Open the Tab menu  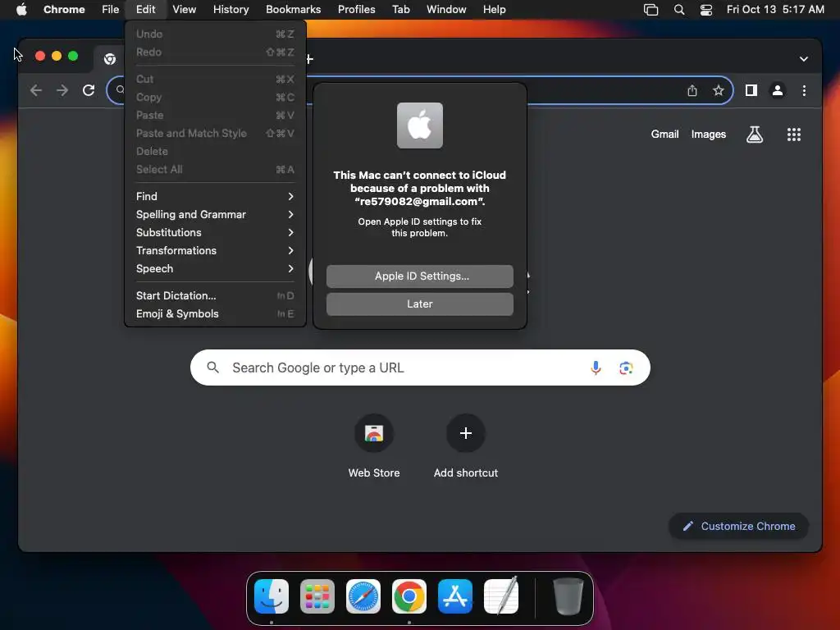click(400, 10)
